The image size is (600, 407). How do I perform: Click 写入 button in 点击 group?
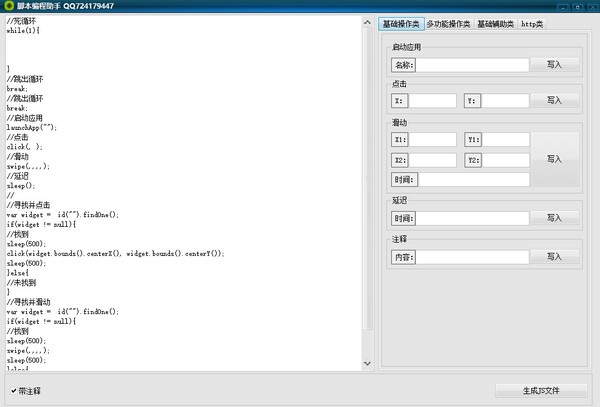[554, 101]
